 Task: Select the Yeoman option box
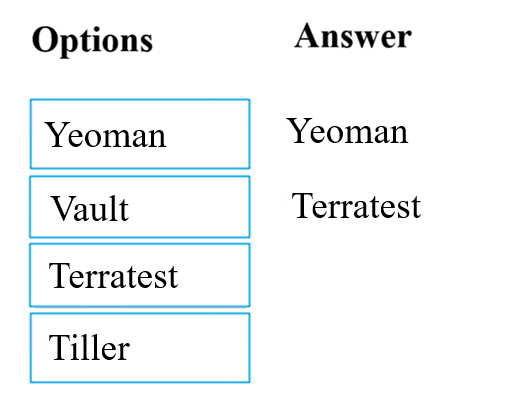coord(140,134)
